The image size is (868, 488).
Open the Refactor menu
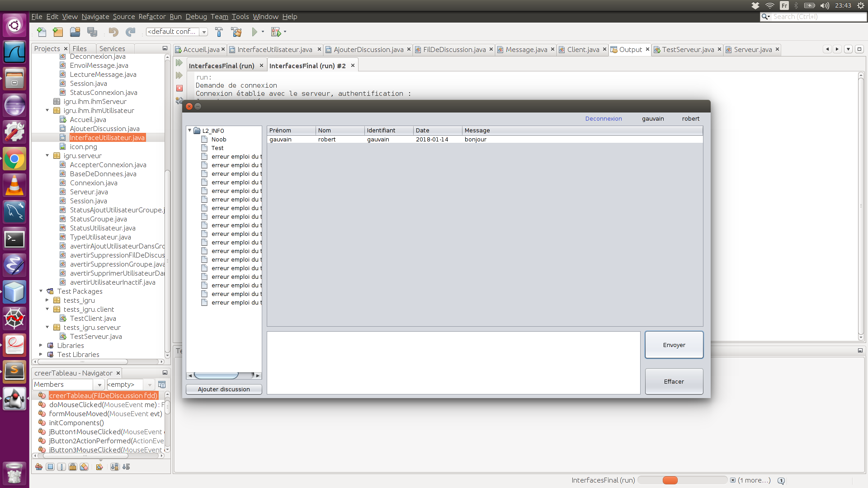point(152,17)
